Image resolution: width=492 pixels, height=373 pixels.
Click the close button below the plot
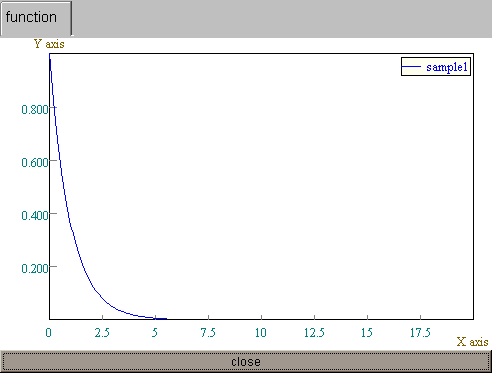coord(246,362)
